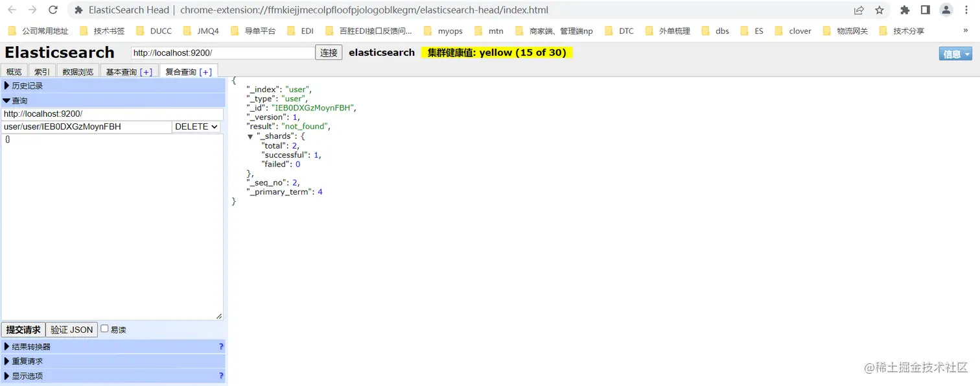
Task: Open the 外单梳理 bookmark folder
Action: point(668,30)
